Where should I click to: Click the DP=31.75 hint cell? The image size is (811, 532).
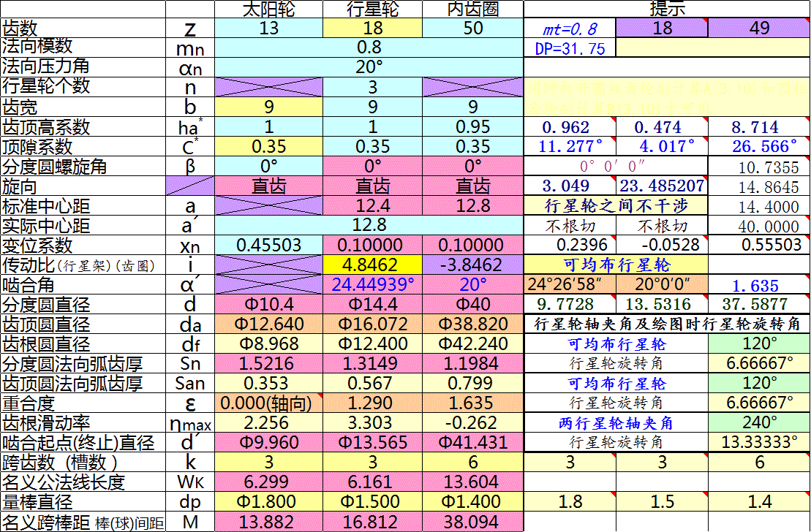(570, 47)
